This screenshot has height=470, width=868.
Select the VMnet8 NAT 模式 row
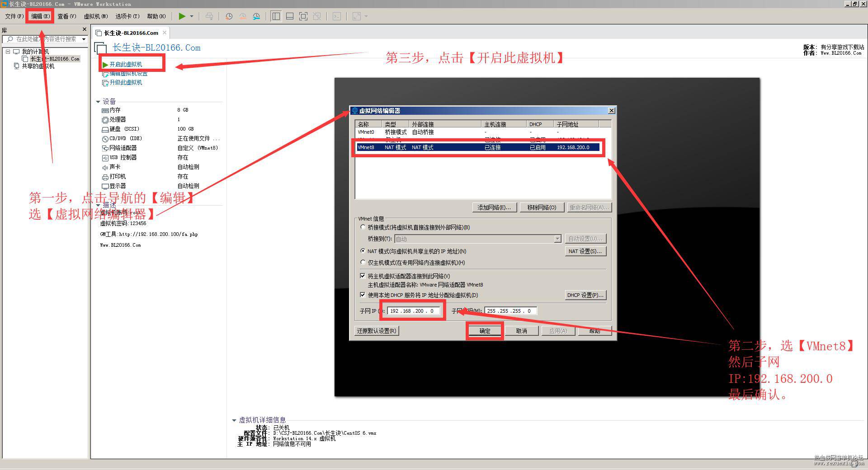478,147
